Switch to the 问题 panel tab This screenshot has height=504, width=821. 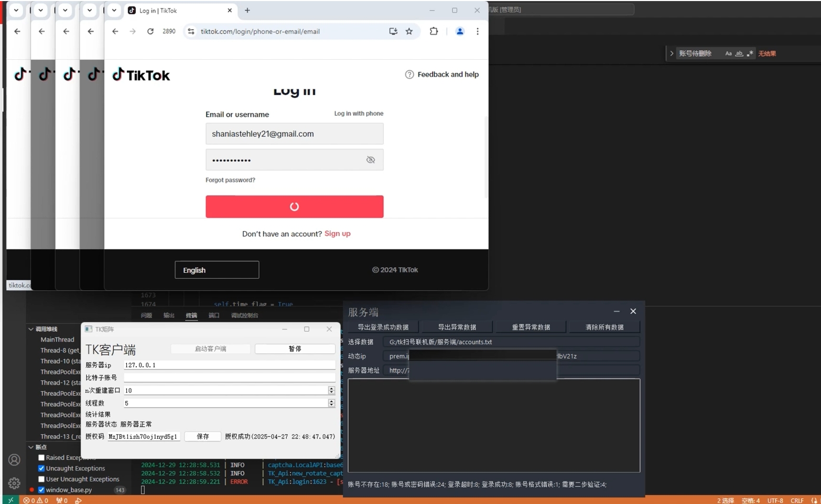coord(146,315)
